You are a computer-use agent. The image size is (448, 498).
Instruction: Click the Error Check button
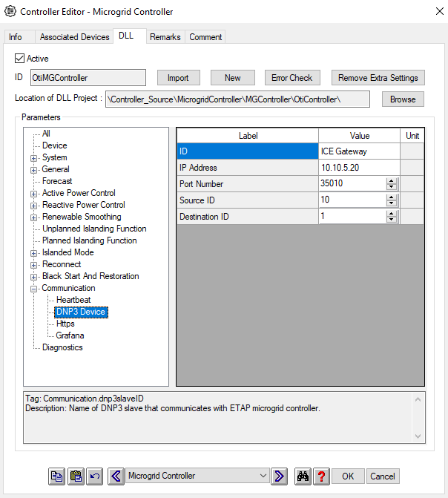(291, 78)
